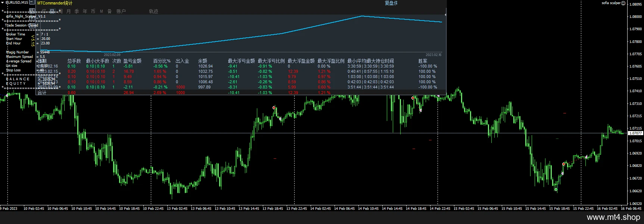Click the 13 Feb 18:45 time axis label
Image resolution: width=644 pixels, height=224 pixels.
[x=273, y=209]
